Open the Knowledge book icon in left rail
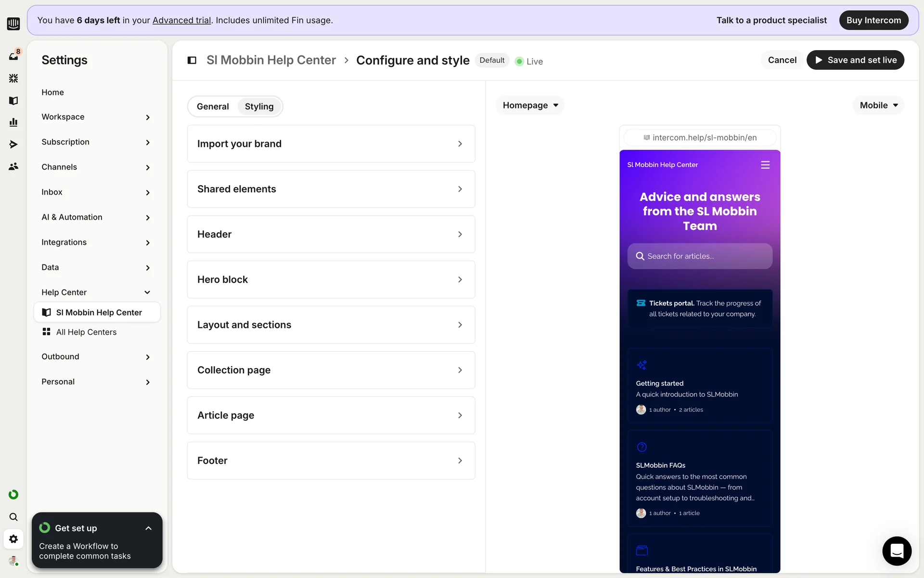The height and width of the screenshot is (578, 924). (x=13, y=100)
